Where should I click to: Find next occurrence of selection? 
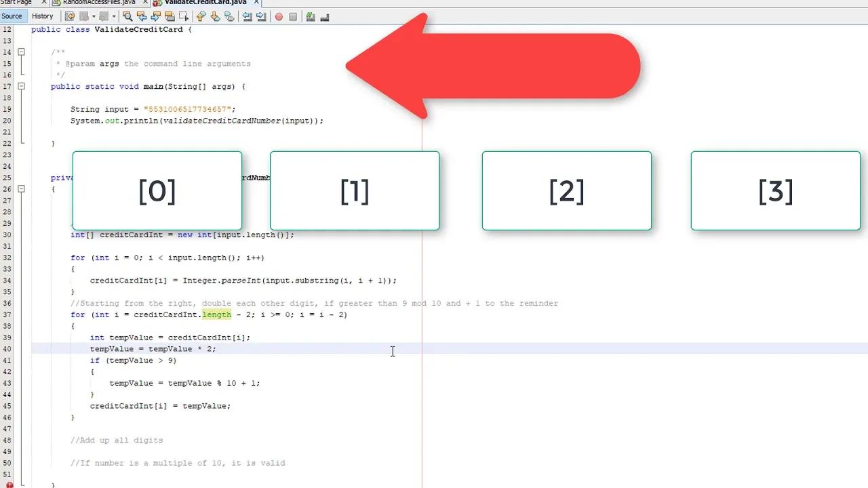pos(155,16)
